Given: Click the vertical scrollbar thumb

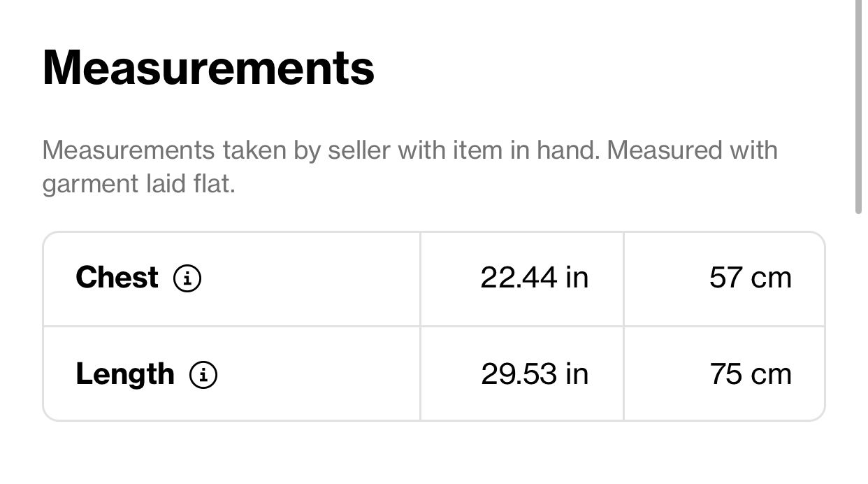Looking at the screenshot, I should coord(858,106).
